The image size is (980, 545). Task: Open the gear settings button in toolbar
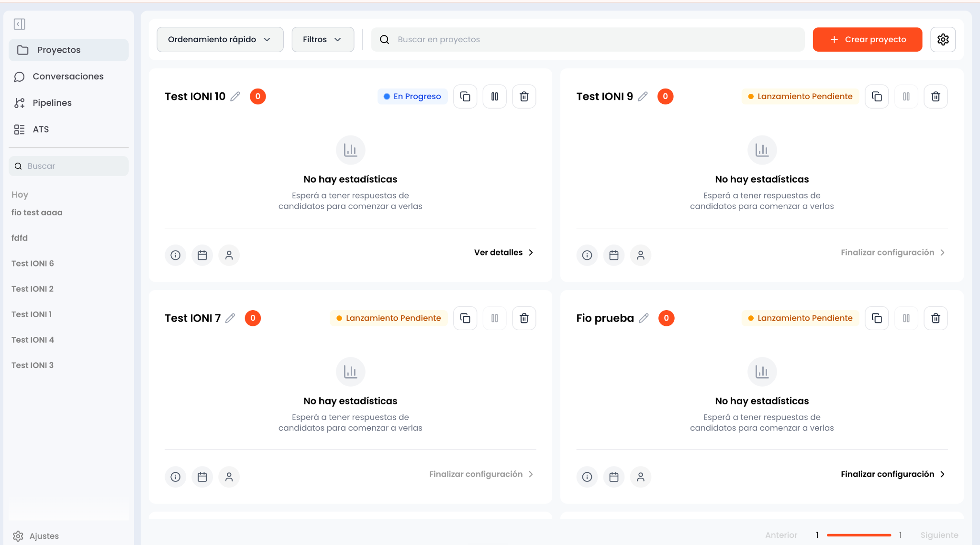coord(943,39)
